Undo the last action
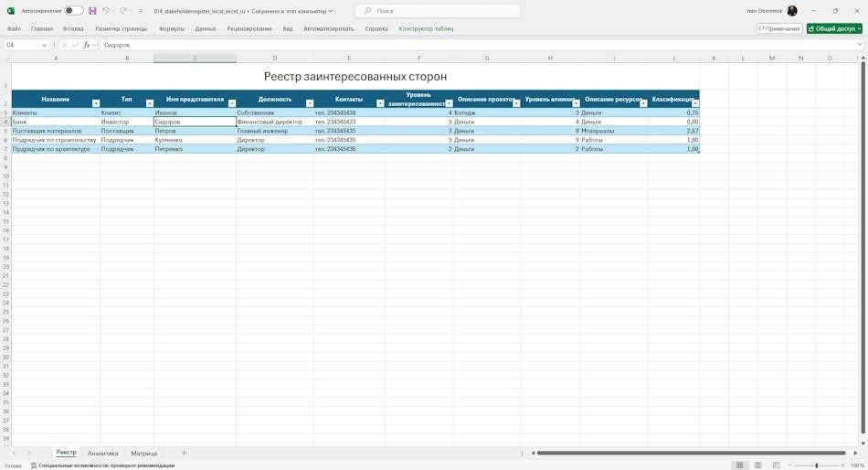Screen dimensions: 868x470 pos(105,11)
